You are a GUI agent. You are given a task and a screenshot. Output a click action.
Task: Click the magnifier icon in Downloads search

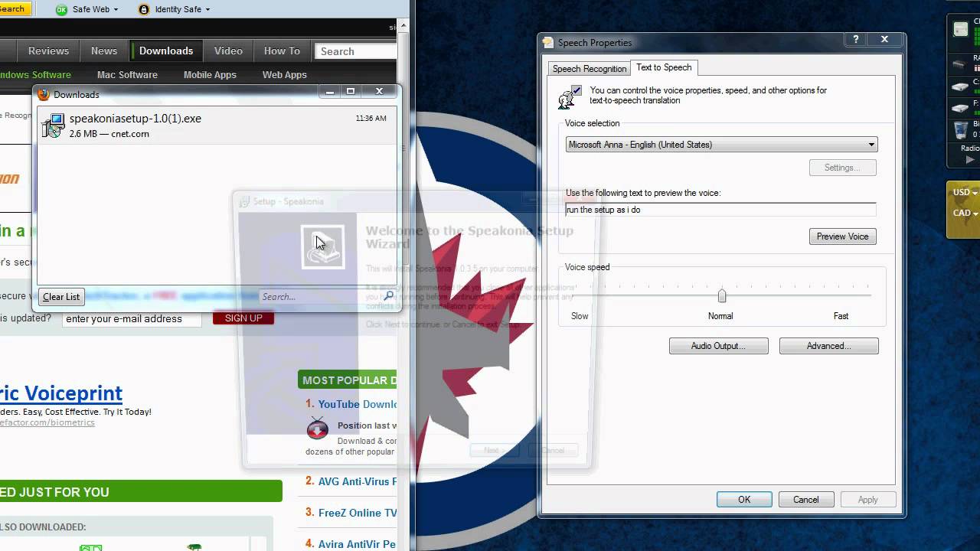tap(389, 296)
